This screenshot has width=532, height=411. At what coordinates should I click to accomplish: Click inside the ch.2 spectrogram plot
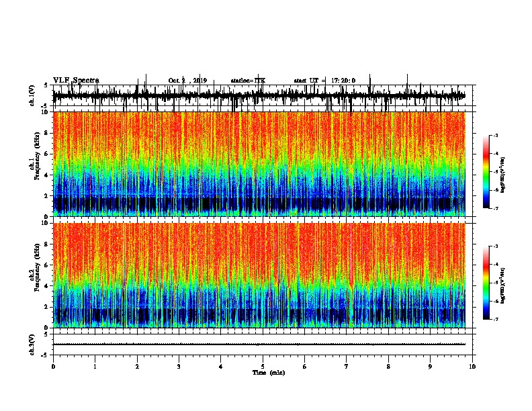coord(259,275)
